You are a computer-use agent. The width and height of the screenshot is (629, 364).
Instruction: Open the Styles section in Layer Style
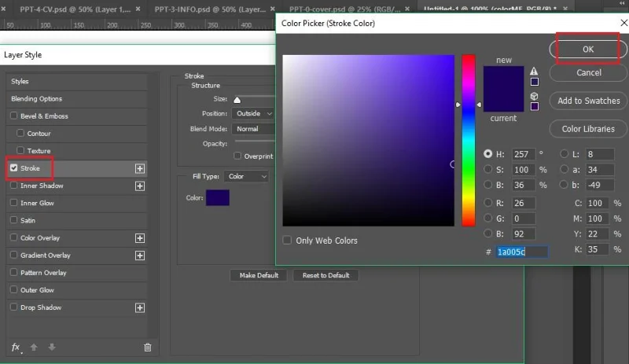pyautogui.click(x=77, y=81)
